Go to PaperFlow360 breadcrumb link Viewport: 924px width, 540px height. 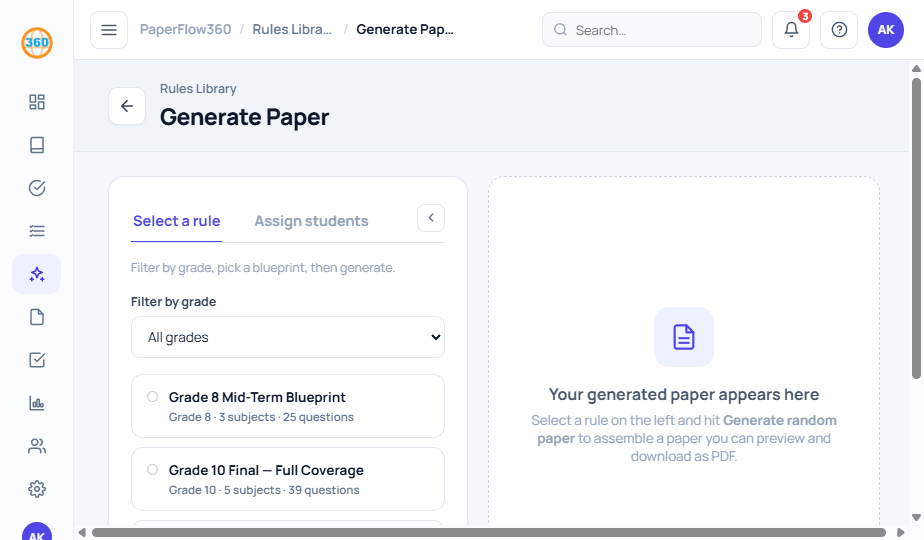[185, 29]
